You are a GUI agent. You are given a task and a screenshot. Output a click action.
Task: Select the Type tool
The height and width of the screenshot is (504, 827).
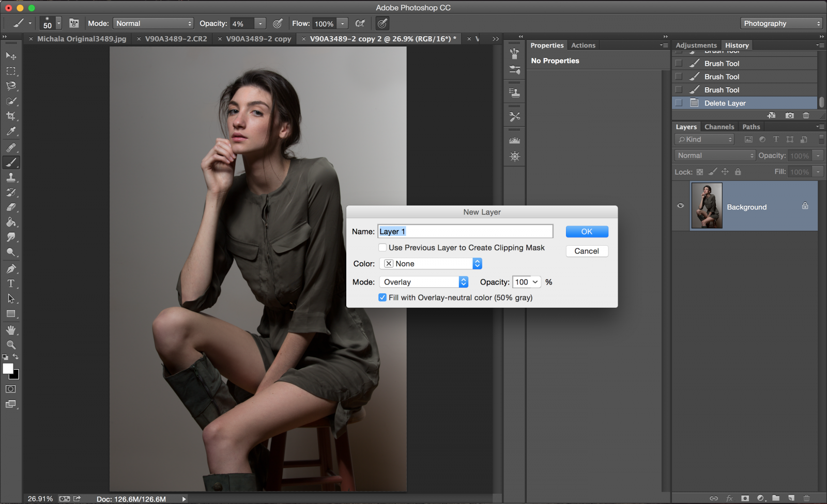click(11, 283)
